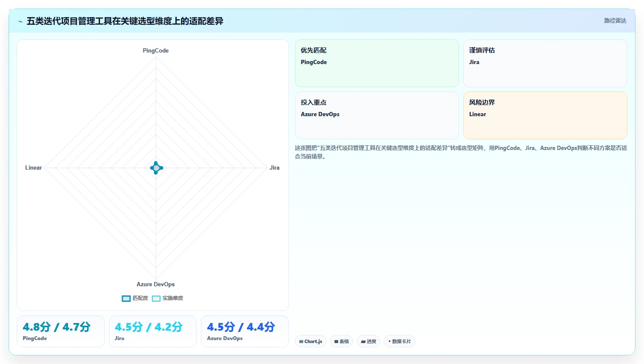644x364 pixels.
Task: Click the Linear axis label on radar
Action: tap(33, 167)
